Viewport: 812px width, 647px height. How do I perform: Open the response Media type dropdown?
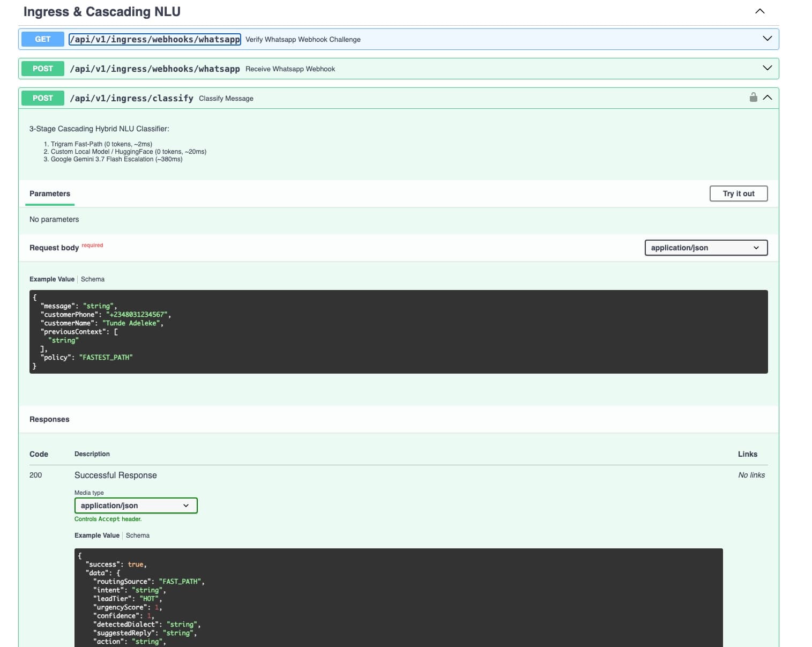click(x=136, y=505)
